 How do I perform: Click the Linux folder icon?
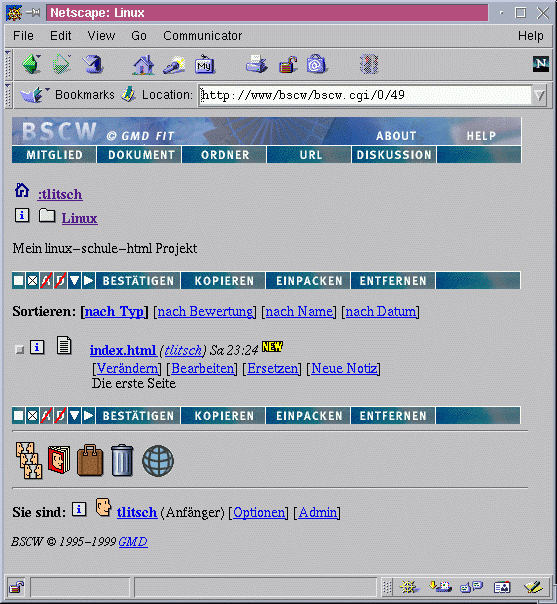pos(47,216)
